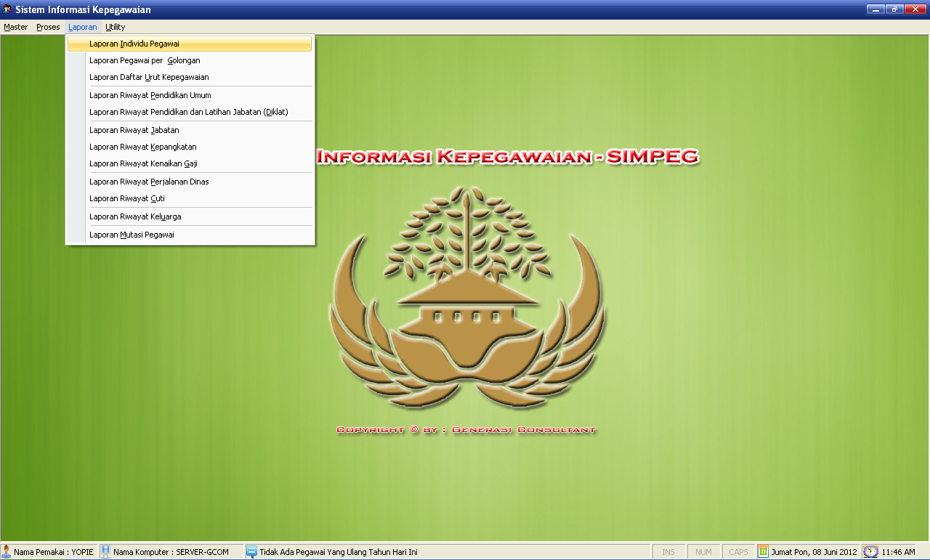Image resolution: width=930 pixels, height=560 pixels.
Task: Select Laporan Mutasi Pegawai
Action: (x=132, y=235)
